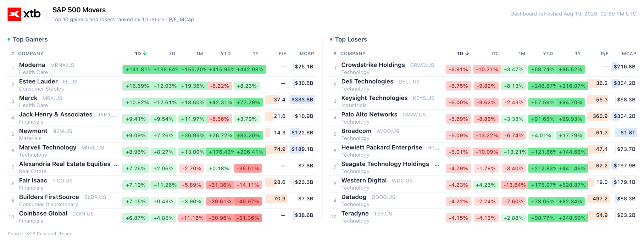Screen dimensions: 644x240
Task: Open Crowdstrike Holdings stock link
Action: click(x=373, y=65)
